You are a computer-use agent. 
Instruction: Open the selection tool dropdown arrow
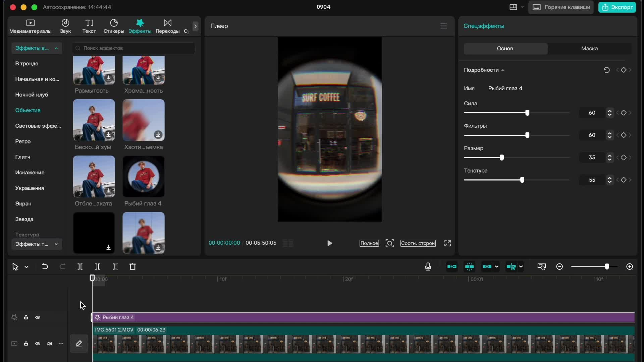tap(26, 267)
